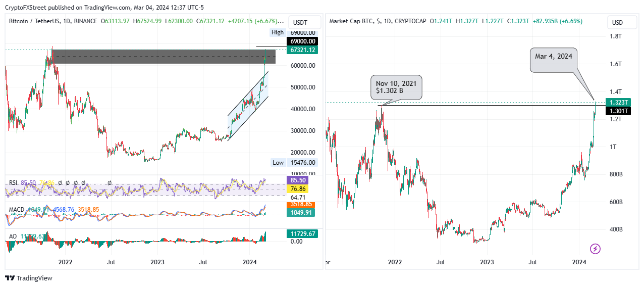Click the TradingView logo icon
644x287 pixels.
10,278
